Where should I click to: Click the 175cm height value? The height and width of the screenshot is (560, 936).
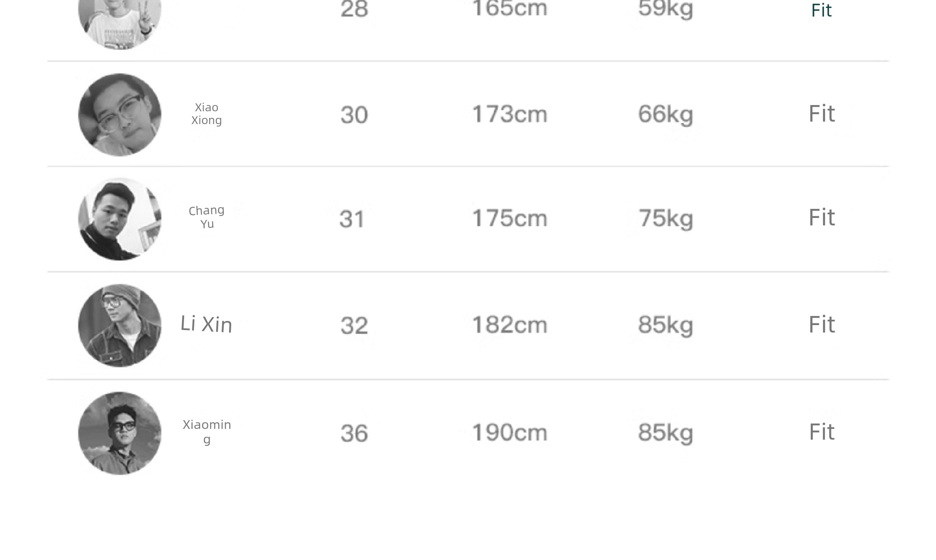point(510,218)
